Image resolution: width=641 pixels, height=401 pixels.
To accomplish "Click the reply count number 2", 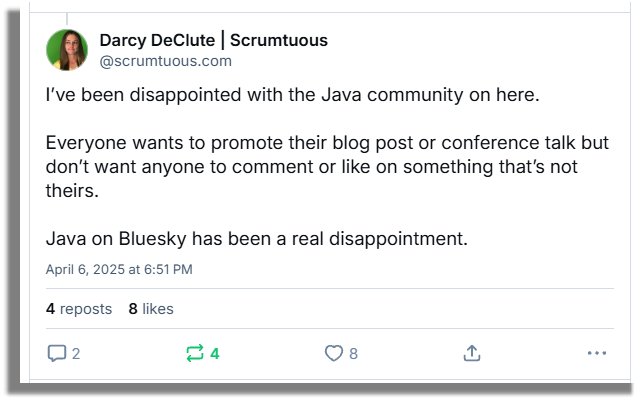I will point(76,353).
